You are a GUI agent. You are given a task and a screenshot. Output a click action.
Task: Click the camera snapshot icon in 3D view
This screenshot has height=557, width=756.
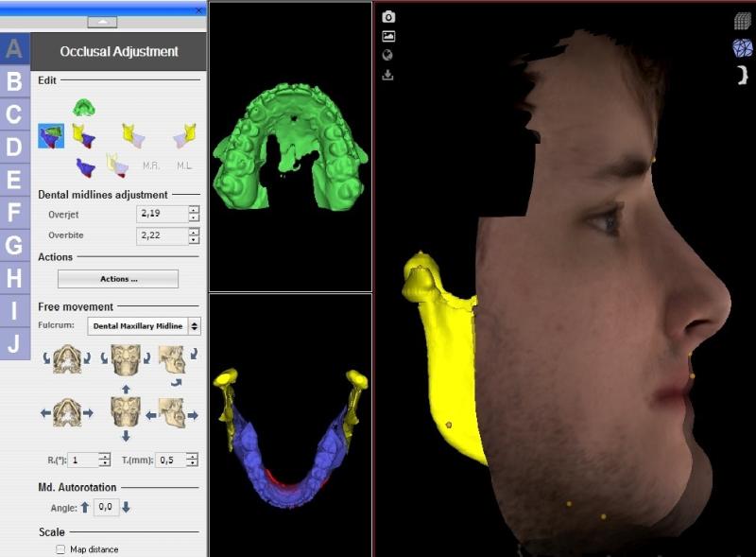[388, 16]
